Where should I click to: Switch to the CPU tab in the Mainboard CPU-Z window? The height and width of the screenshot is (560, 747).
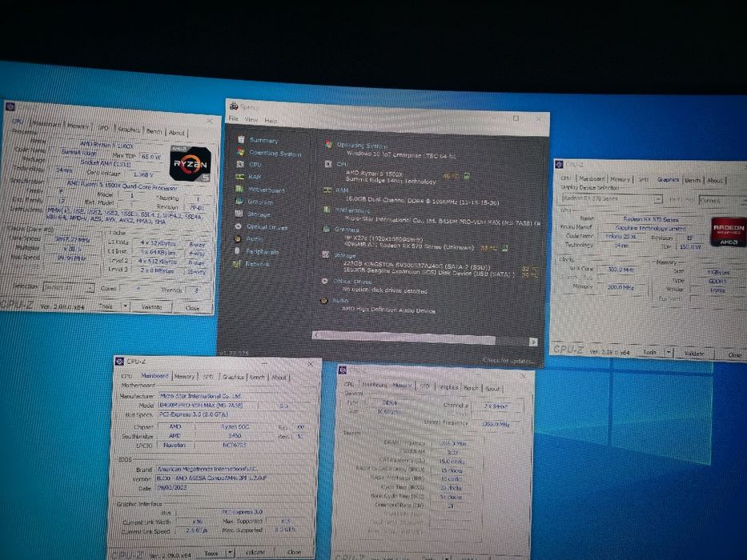[127, 376]
